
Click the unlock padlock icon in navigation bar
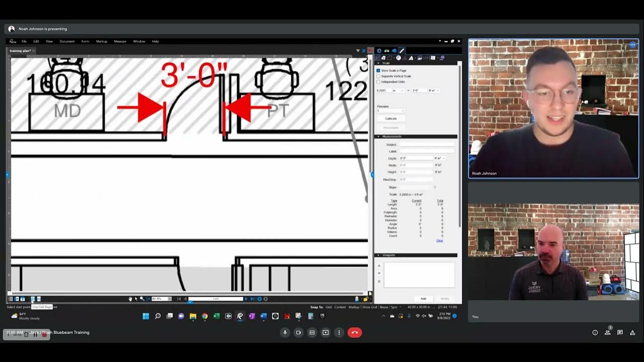coord(365,299)
